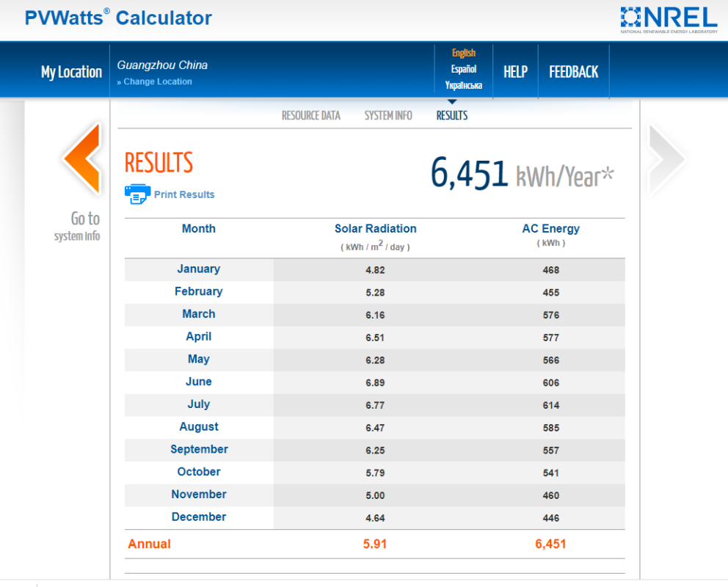Click the Change Location double-arrow marker
Image resolution: width=728 pixels, height=587 pixels.
click(118, 81)
